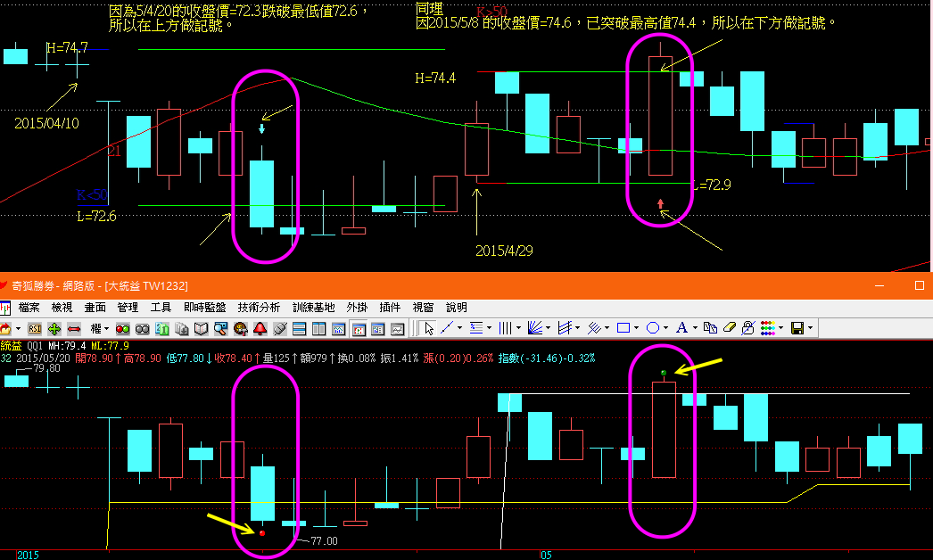The image size is (933, 560).
Task: Select the trend line drawing tool
Action: coord(447,328)
